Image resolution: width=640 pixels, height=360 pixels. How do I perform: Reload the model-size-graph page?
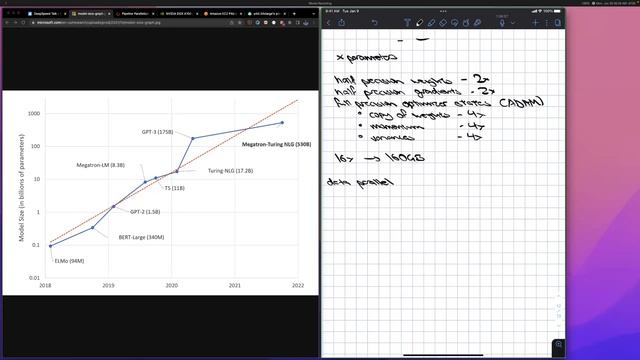pos(23,22)
